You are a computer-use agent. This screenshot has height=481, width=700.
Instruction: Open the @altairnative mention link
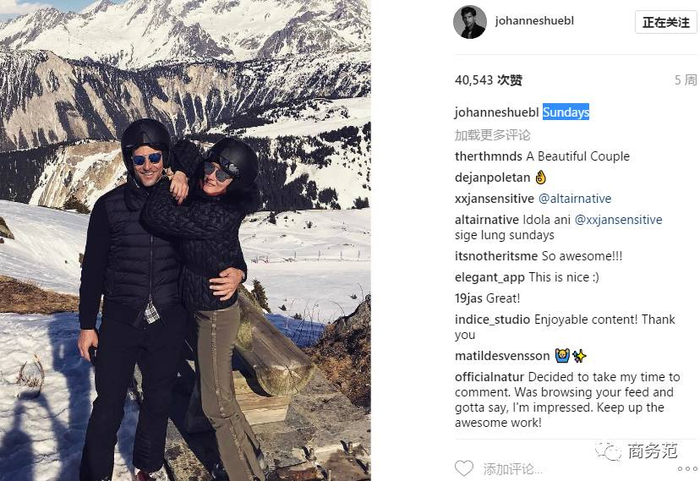click(x=575, y=198)
